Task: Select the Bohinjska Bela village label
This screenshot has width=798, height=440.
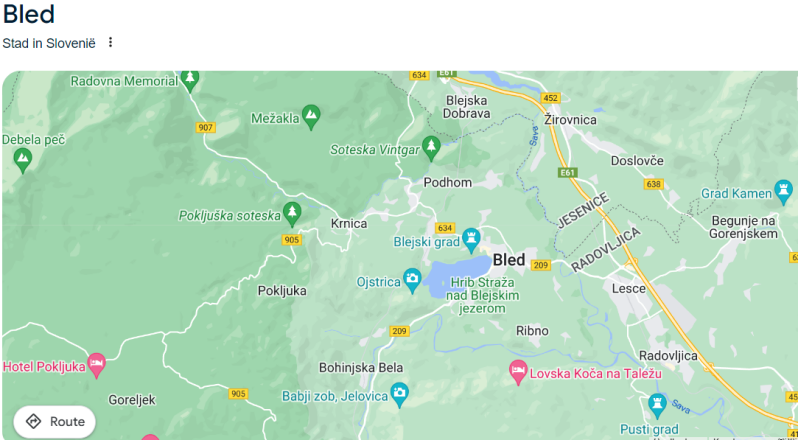Action: click(361, 367)
